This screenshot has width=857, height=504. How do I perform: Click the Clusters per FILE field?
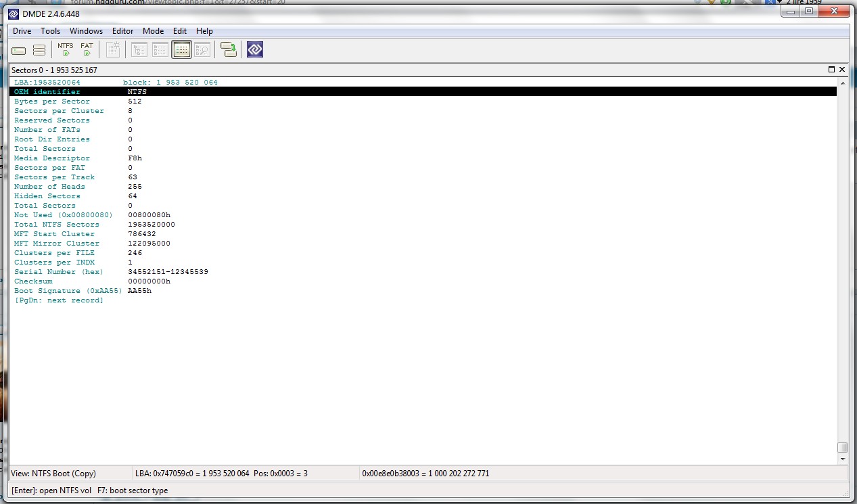[423, 253]
